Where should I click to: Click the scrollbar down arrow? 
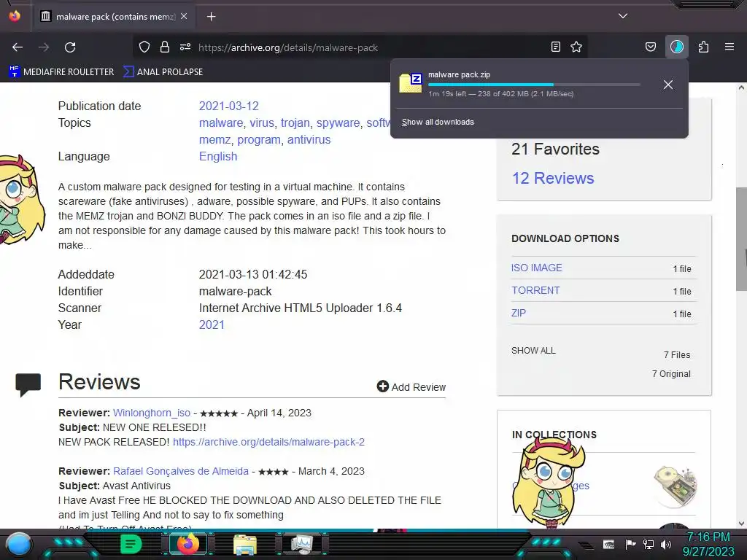(741, 524)
